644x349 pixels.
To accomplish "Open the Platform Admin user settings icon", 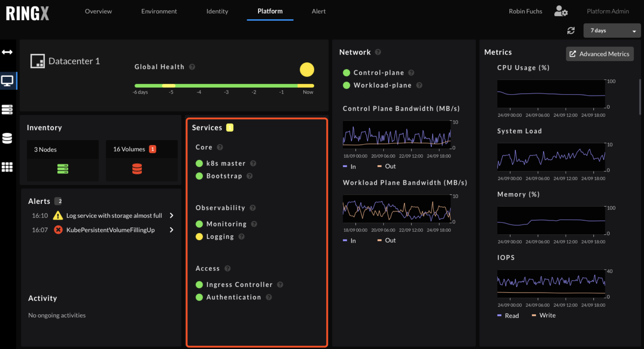I will pyautogui.click(x=561, y=11).
